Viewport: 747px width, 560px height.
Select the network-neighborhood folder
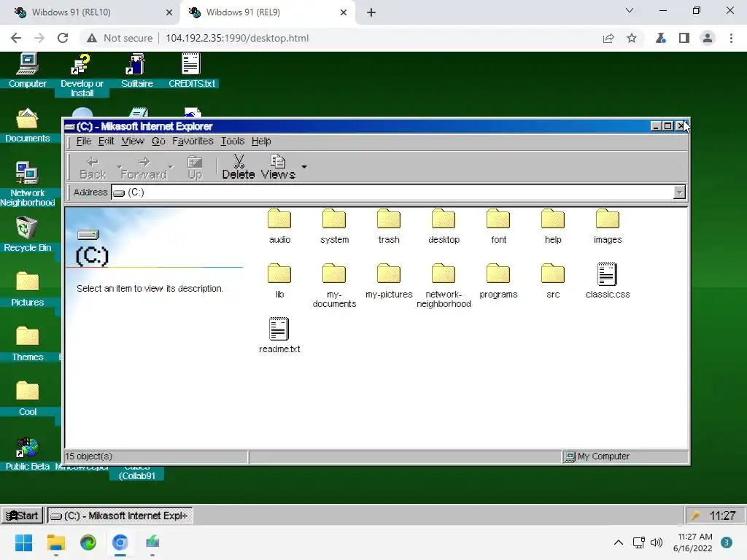click(x=444, y=286)
